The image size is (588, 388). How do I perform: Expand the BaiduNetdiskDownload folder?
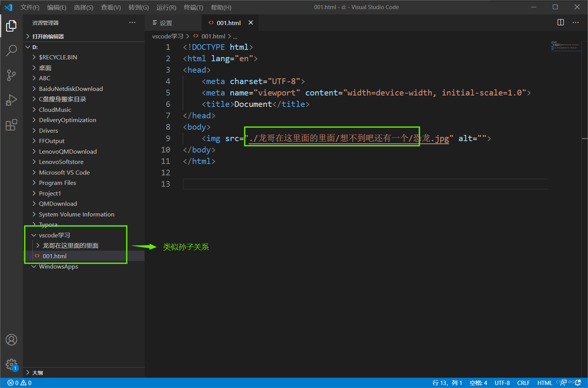click(x=84, y=89)
